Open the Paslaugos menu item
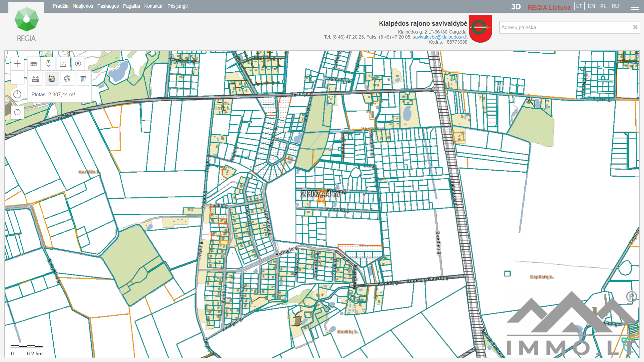Image resolution: width=644 pixels, height=362 pixels. pos(108,6)
